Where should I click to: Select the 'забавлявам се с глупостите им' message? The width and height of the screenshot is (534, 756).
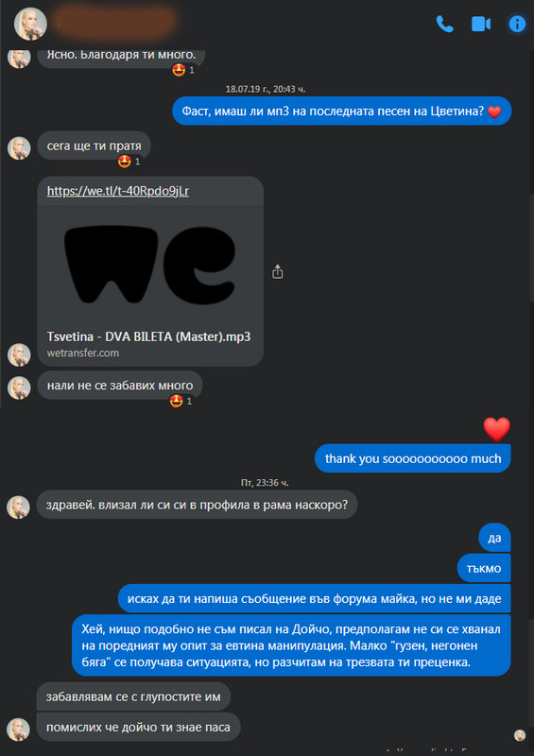pyautogui.click(x=133, y=696)
